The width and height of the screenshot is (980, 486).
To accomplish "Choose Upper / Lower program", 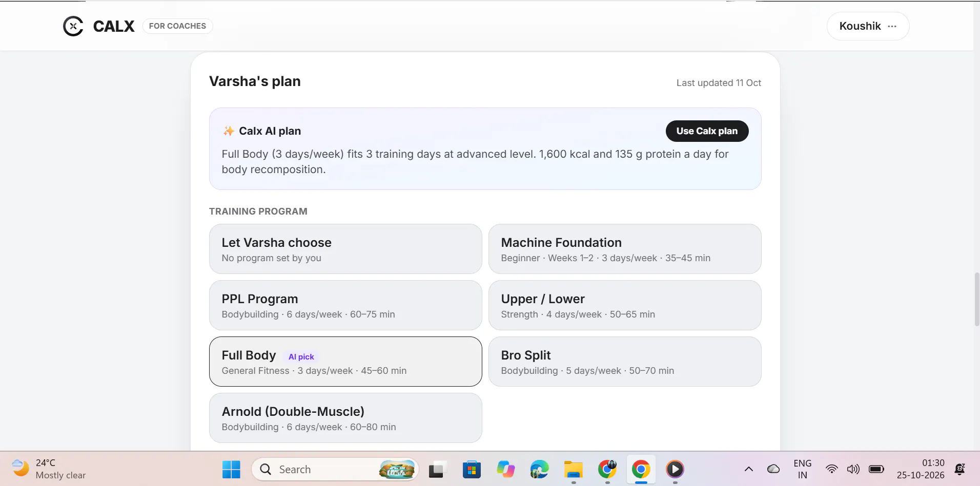I will pyautogui.click(x=625, y=305).
